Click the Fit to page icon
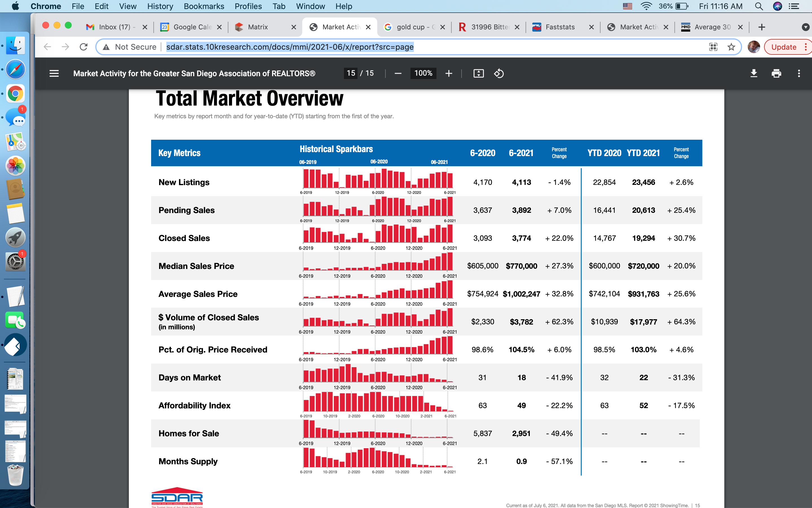Image resolution: width=812 pixels, height=508 pixels. coord(478,73)
